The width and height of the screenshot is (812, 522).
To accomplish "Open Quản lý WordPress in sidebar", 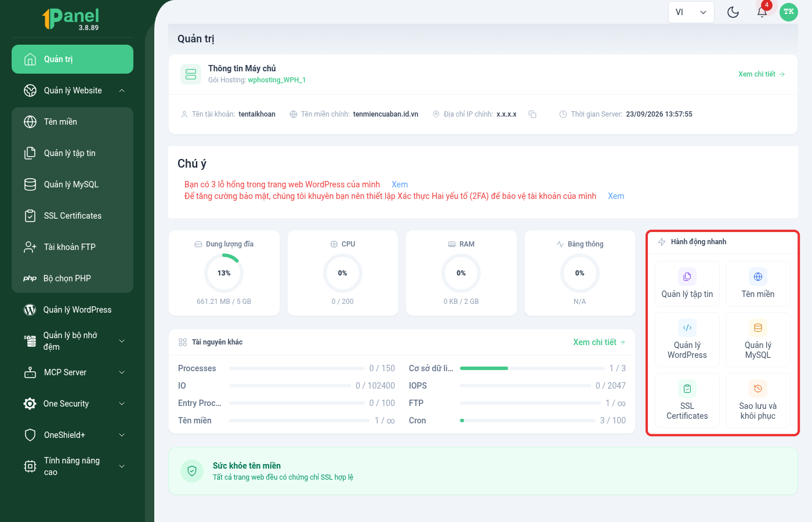I will coord(72,310).
